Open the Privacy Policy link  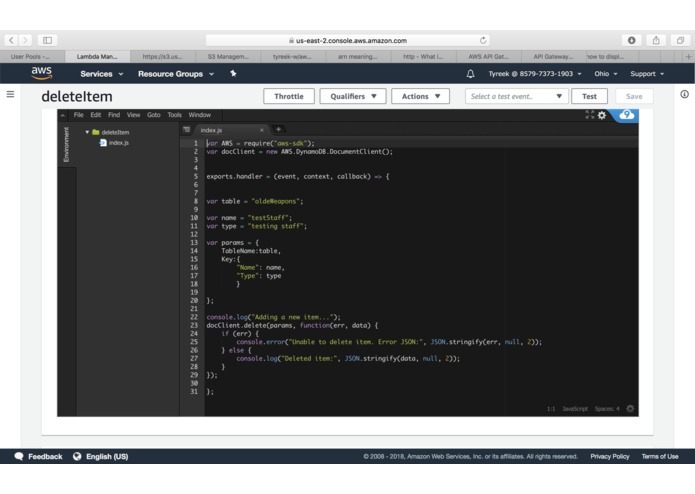pyautogui.click(x=609, y=456)
